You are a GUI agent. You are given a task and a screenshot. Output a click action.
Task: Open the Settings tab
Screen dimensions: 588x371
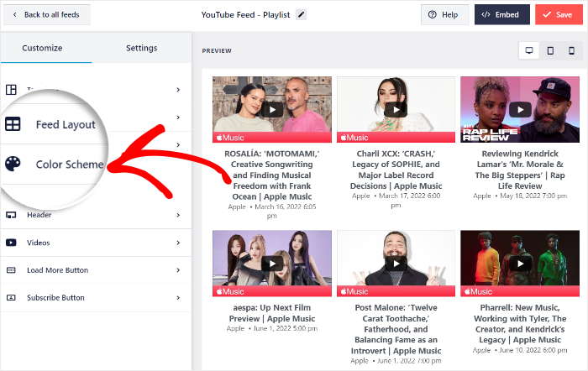(x=141, y=48)
